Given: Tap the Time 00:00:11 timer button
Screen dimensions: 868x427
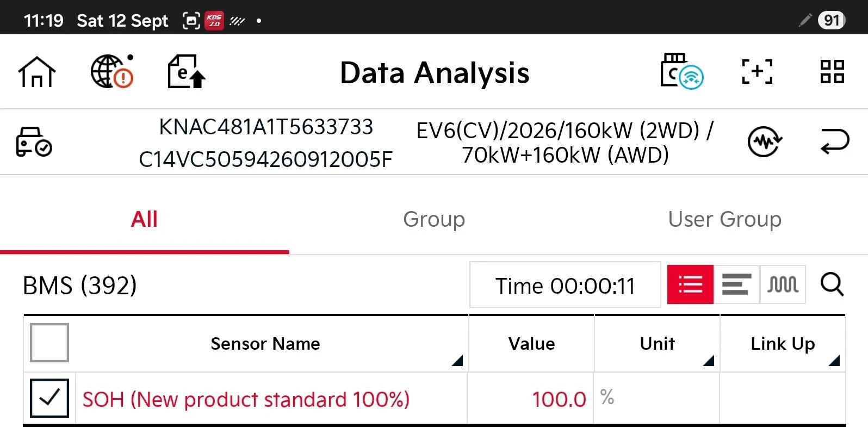Looking at the screenshot, I should (x=565, y=285).
